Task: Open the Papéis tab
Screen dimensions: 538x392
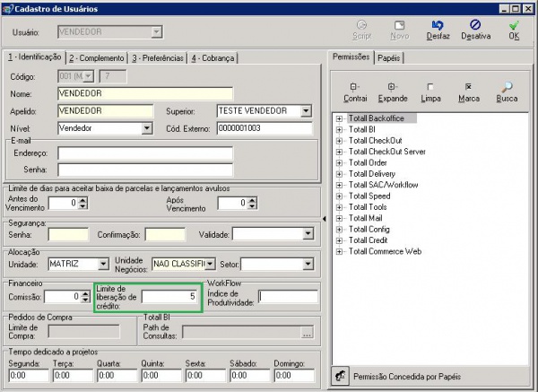Action: pyautogui.click(x=389, y=57)
